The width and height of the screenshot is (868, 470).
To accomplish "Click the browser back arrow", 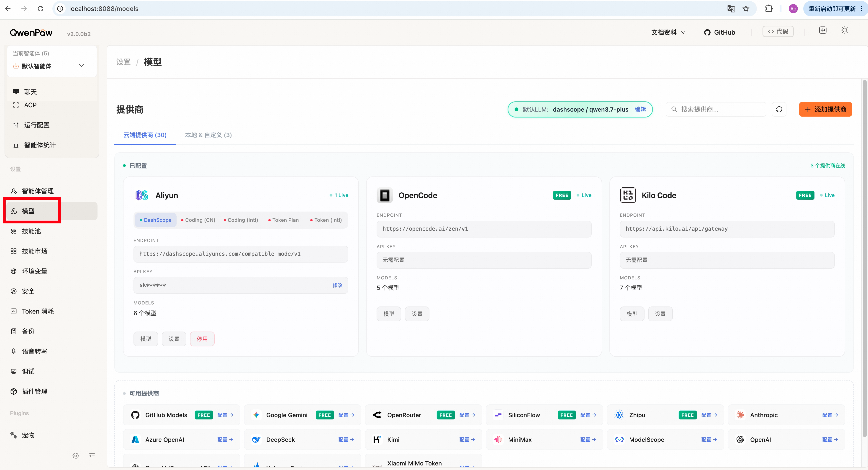I will coord(8,9).
